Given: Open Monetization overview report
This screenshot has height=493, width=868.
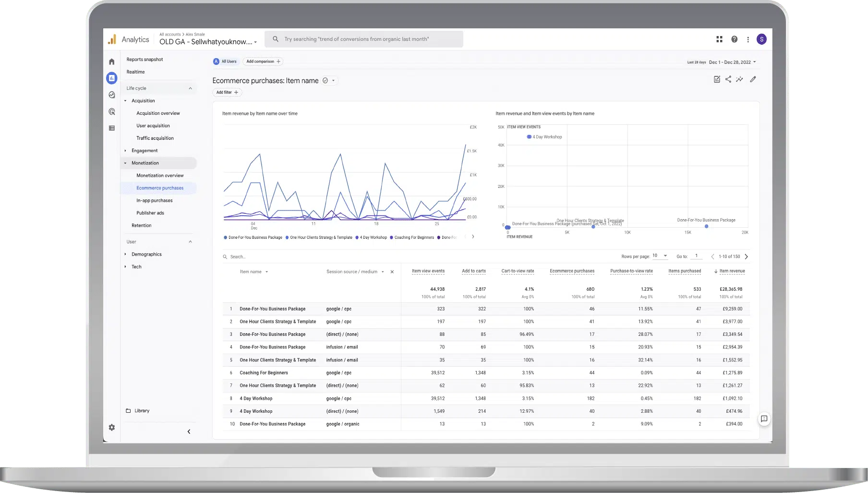Looking at the screenshot, I should click(x=160, y=175).
